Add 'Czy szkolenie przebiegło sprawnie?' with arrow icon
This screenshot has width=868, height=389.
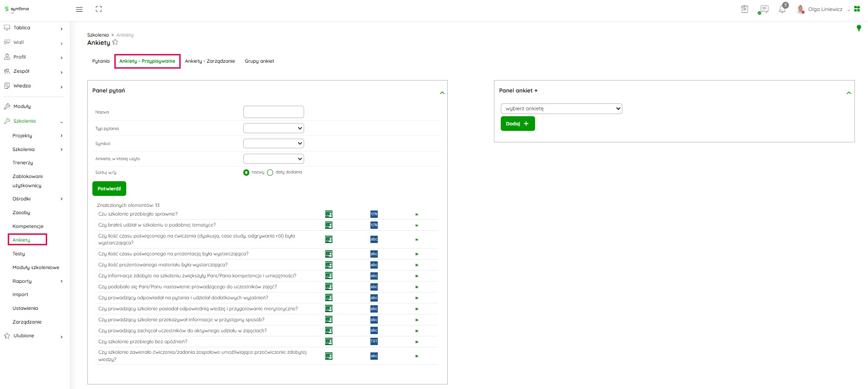(417, 214)
